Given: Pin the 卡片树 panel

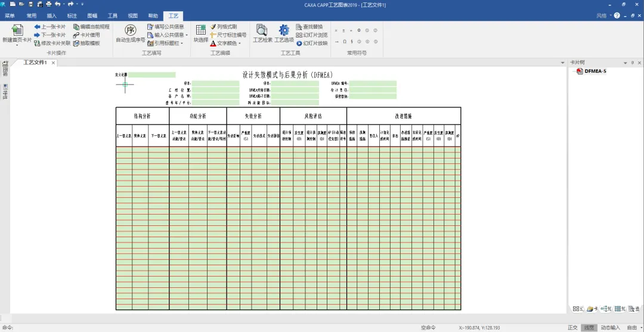Looking at the screenshot, I should click(x=633, y=63).
